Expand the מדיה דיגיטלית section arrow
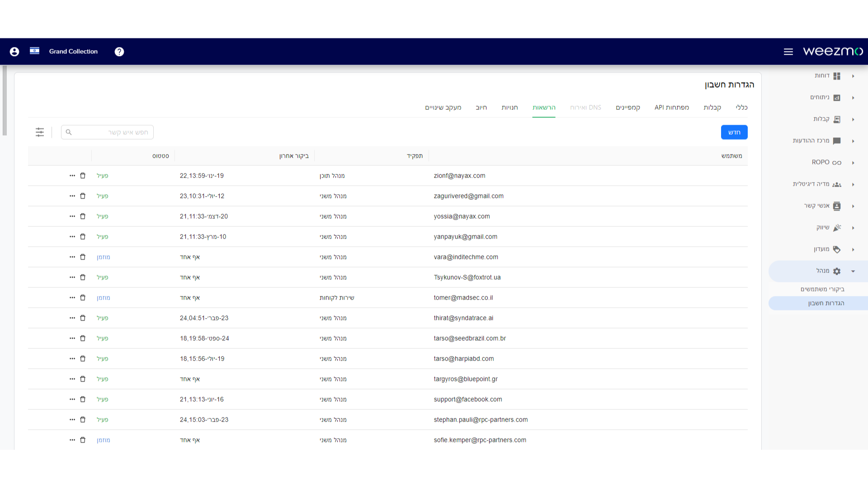The width and height of the screenshot is (868, 488). pos(853,184)
